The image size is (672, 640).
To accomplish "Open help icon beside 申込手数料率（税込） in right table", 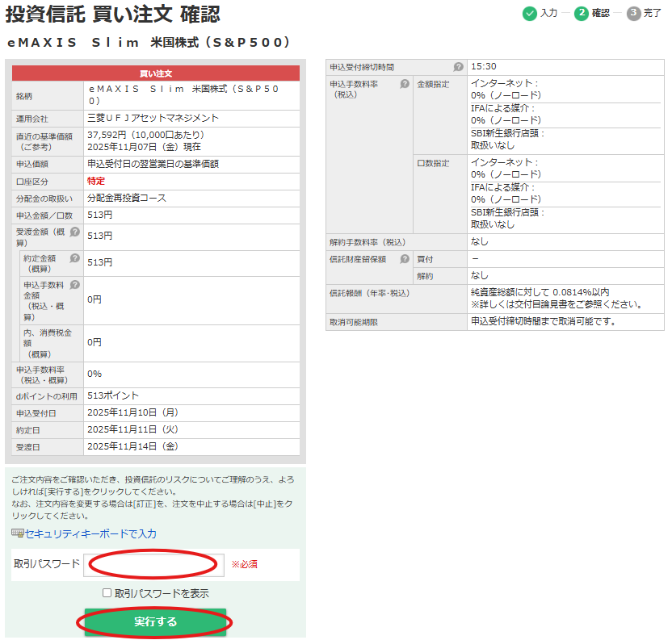I will coord(405,84).
